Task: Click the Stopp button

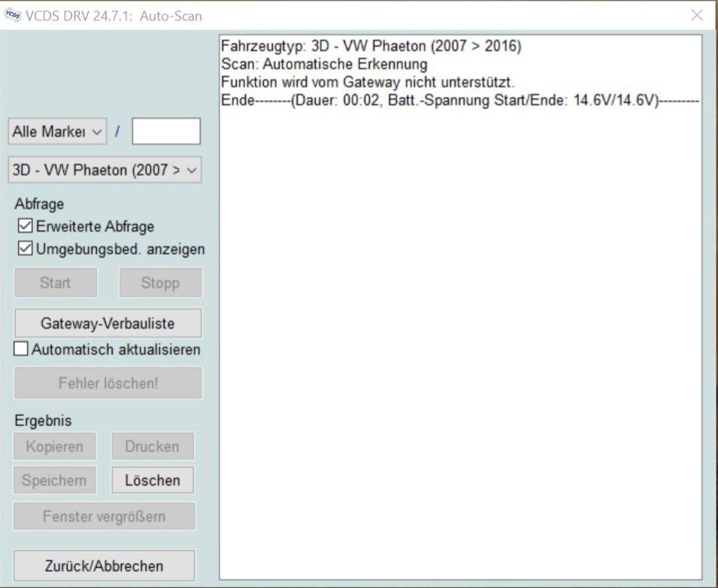Action: coord(160,283)
